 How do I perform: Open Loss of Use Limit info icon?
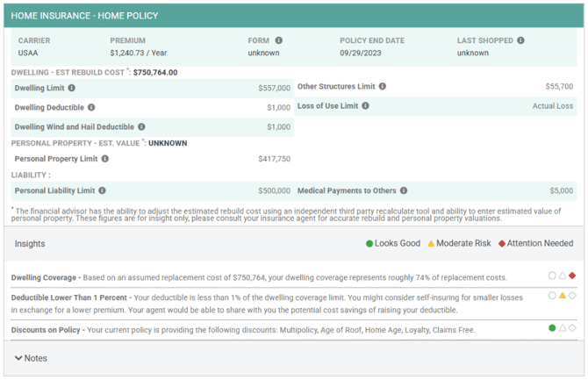pyautogui.click(x=365, y=106)
